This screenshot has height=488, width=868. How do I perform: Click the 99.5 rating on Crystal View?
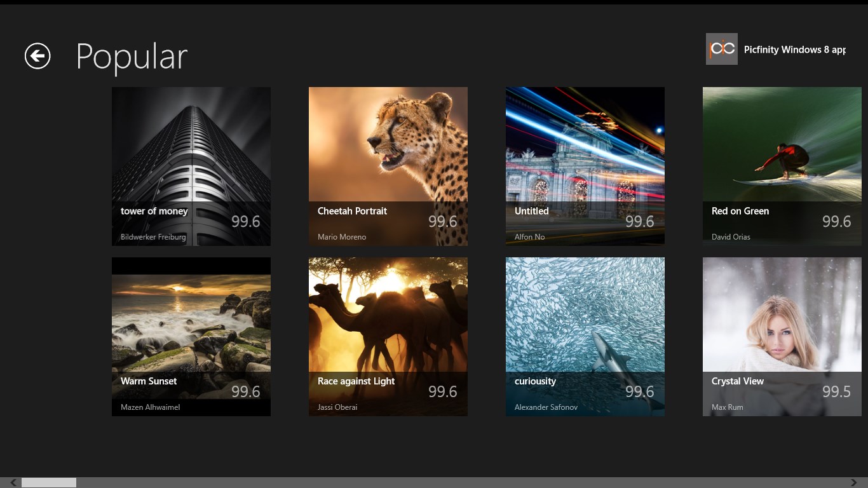coord(836,391)
